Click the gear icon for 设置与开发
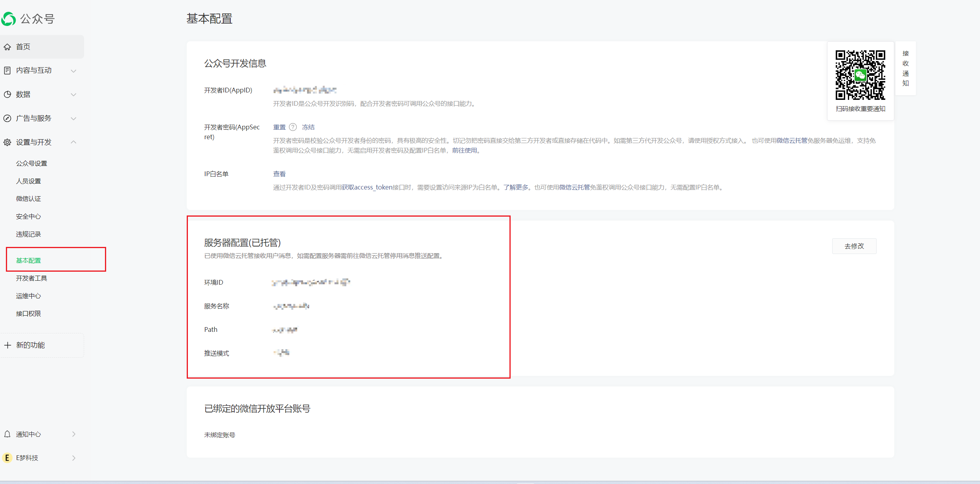This screenshot has height=484, width=980. tap(7, 142)
